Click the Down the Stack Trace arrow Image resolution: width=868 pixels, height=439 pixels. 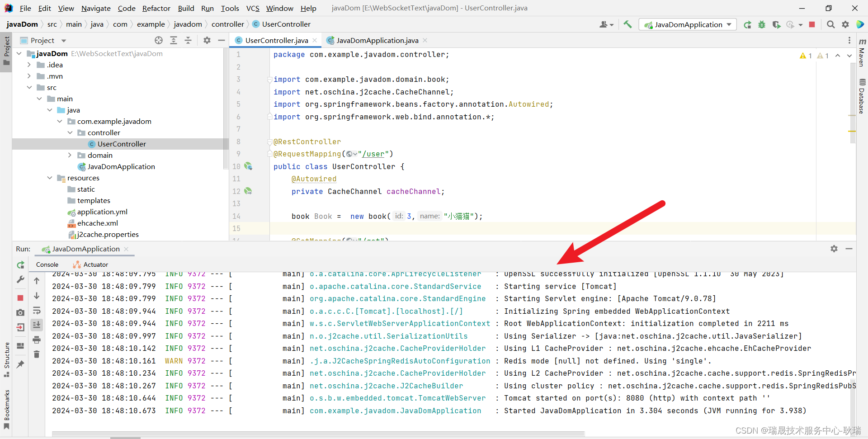[x=37, y=296]
